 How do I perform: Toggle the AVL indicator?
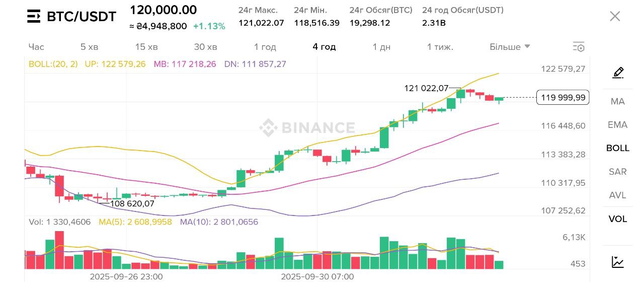pos(618,195)
